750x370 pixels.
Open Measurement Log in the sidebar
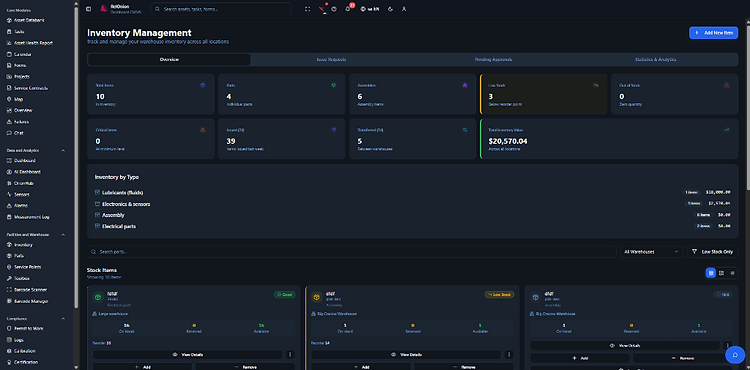pyautogui.click(x=28, y=217)
